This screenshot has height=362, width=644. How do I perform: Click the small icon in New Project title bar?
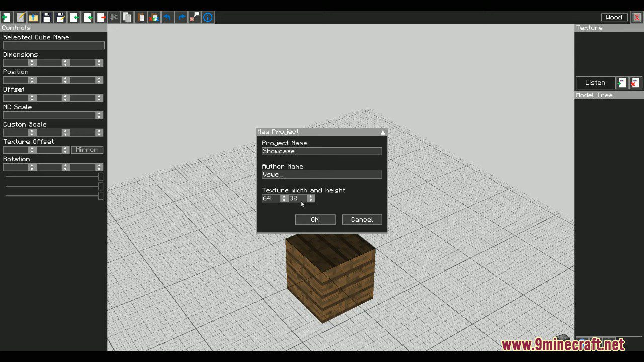tap(383, 132)
